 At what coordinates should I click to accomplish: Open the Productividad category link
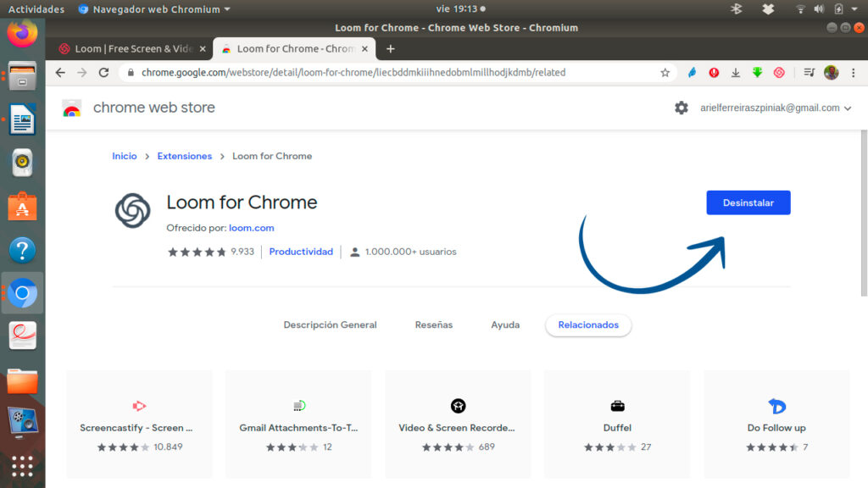click(301, 252)
